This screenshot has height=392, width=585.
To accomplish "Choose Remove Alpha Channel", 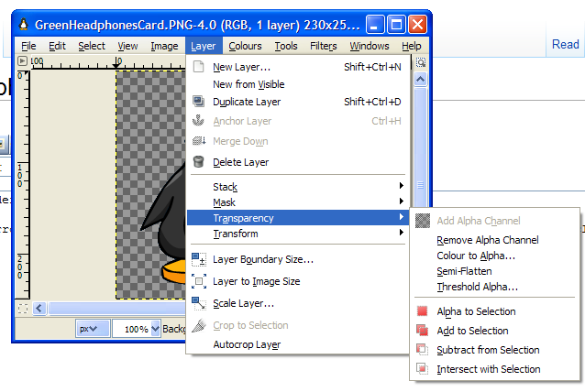I will point(495,240).
